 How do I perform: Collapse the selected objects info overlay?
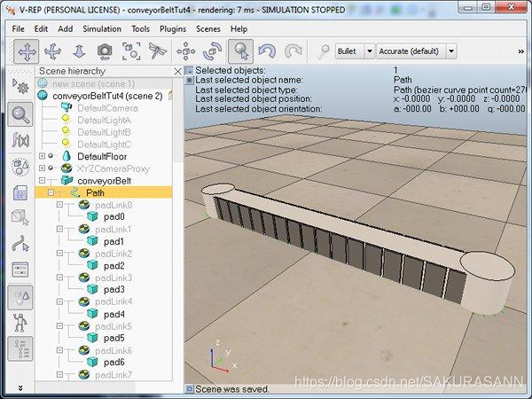coord(189,71)
